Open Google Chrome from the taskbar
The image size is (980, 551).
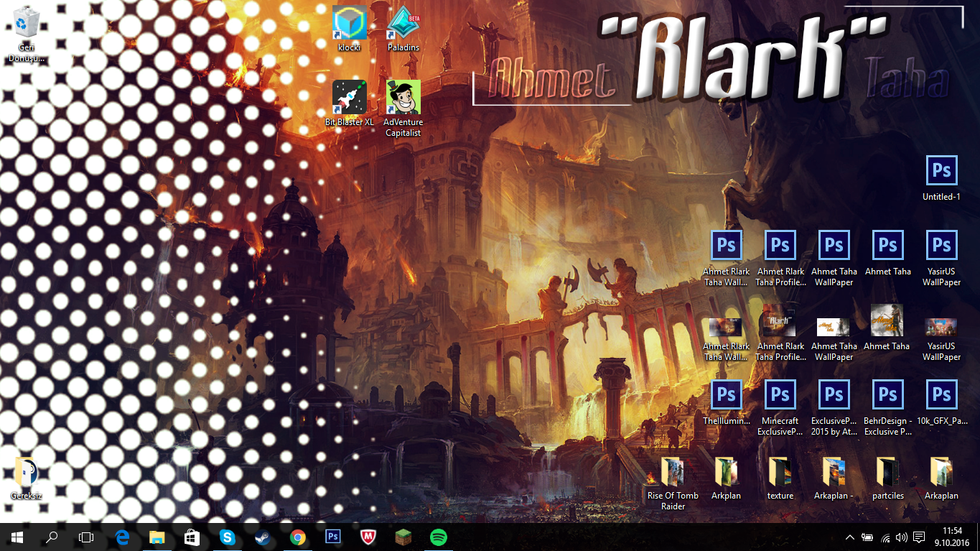pos(297,537)
